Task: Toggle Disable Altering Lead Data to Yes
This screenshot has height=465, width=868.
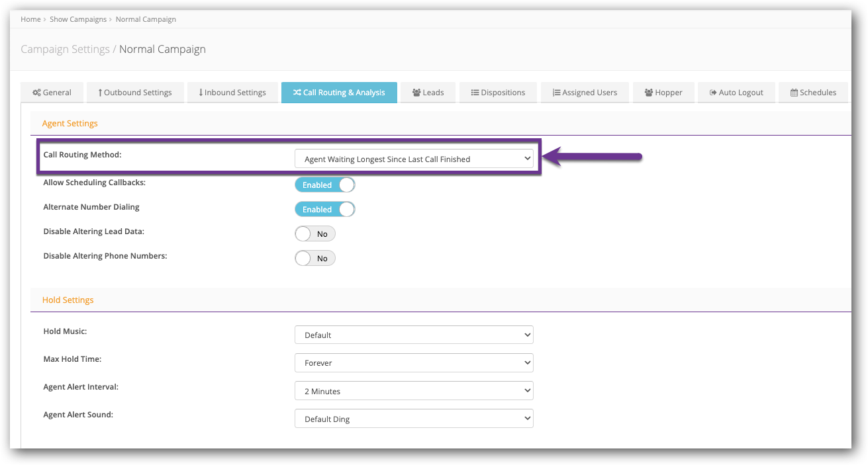Action: (315, 233)
